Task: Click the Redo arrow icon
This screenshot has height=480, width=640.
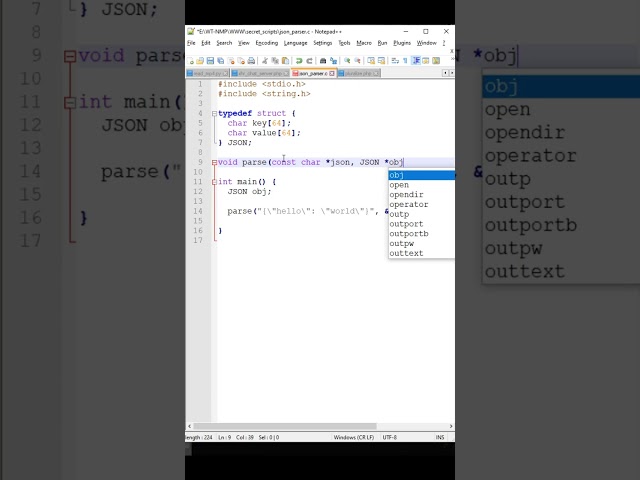Action: pos(309,61)
